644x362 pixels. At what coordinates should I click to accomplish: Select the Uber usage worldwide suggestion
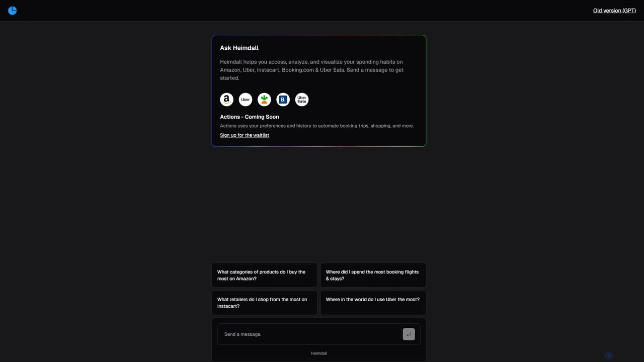[373, 303]
